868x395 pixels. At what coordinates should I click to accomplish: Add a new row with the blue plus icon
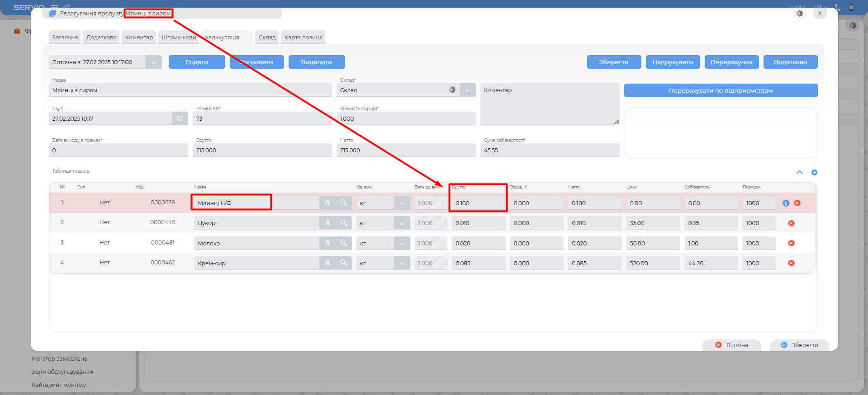(x=814, y=172)
